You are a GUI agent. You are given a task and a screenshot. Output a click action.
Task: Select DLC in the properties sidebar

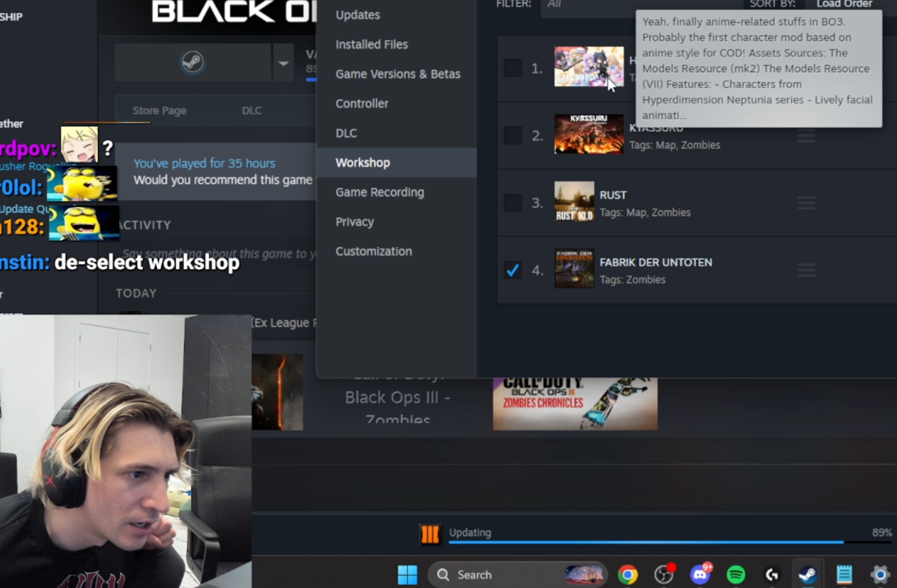point(396,133)
